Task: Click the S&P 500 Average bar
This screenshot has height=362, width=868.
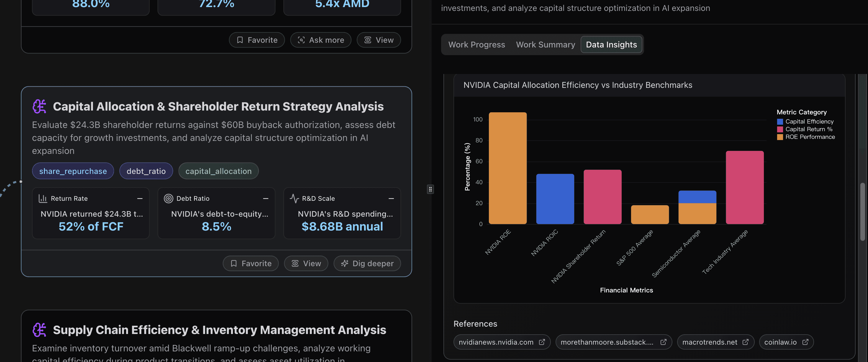Action: pos(650,215)
